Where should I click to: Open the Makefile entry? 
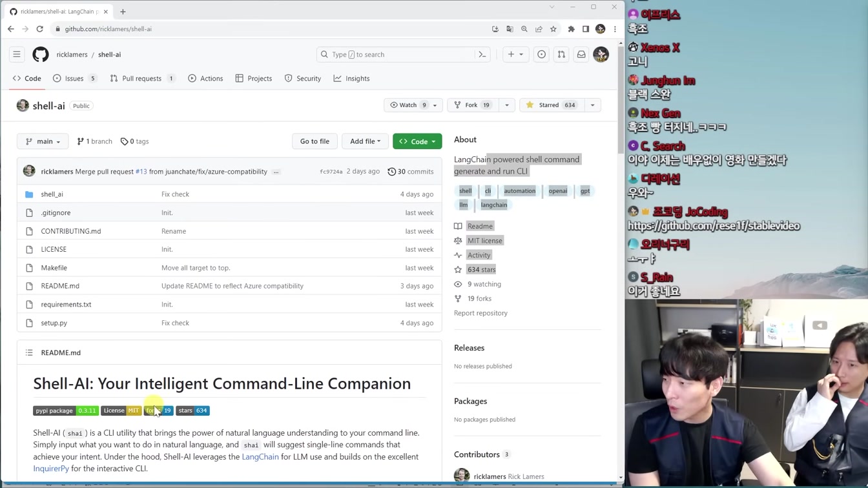click(54, 267)
